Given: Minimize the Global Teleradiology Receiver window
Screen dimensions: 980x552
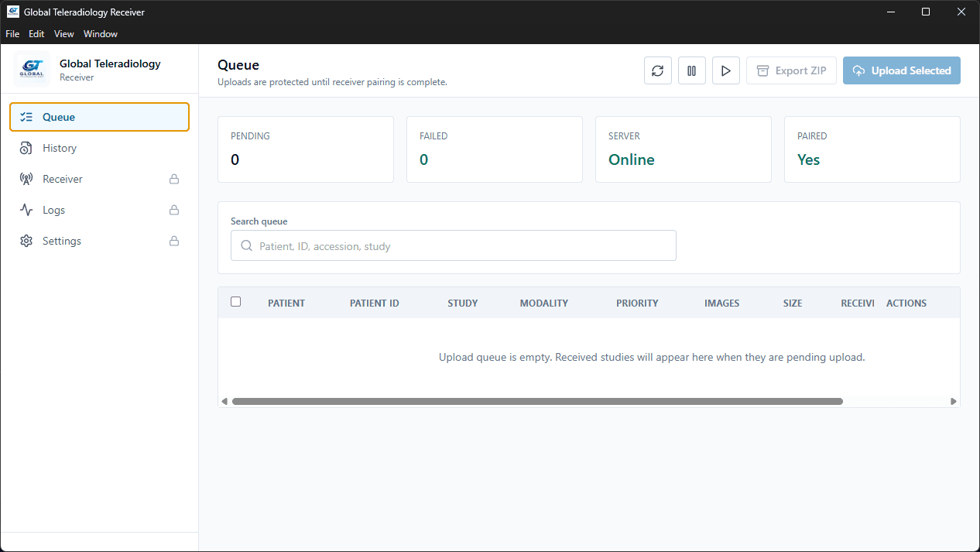Looking at the screenshot, I should [890, 12].
